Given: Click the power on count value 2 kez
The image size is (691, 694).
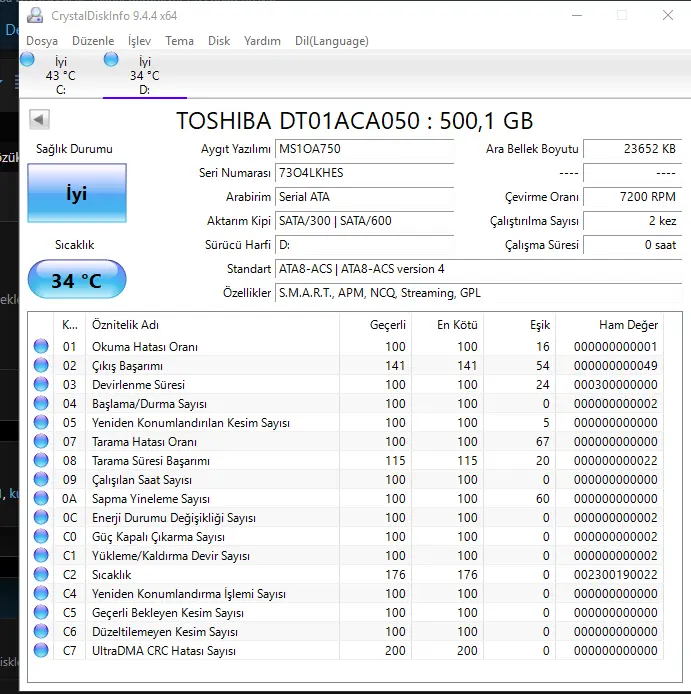Looking at the screenshot, I should (633, 220).
